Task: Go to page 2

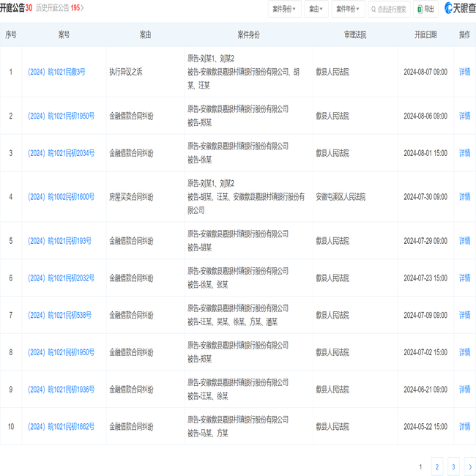Action: [437, 467]
